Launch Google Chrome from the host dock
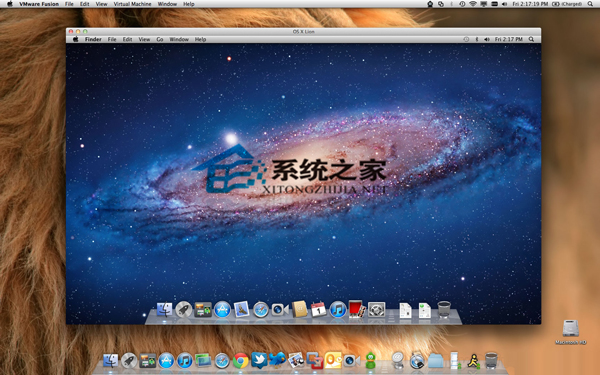This screenshot has height=375, width=600. point(241,360)
